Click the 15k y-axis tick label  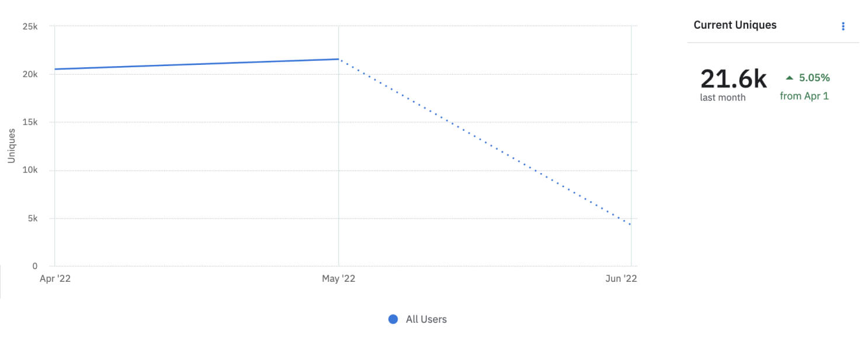pos(30,123)
